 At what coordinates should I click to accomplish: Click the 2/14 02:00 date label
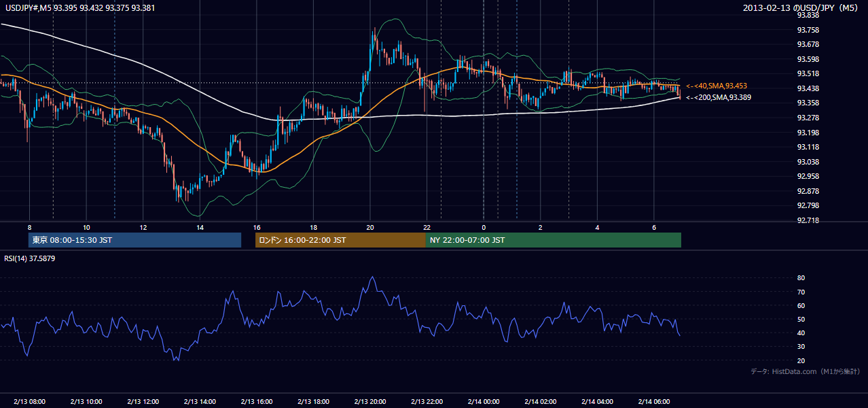[541, 402]
